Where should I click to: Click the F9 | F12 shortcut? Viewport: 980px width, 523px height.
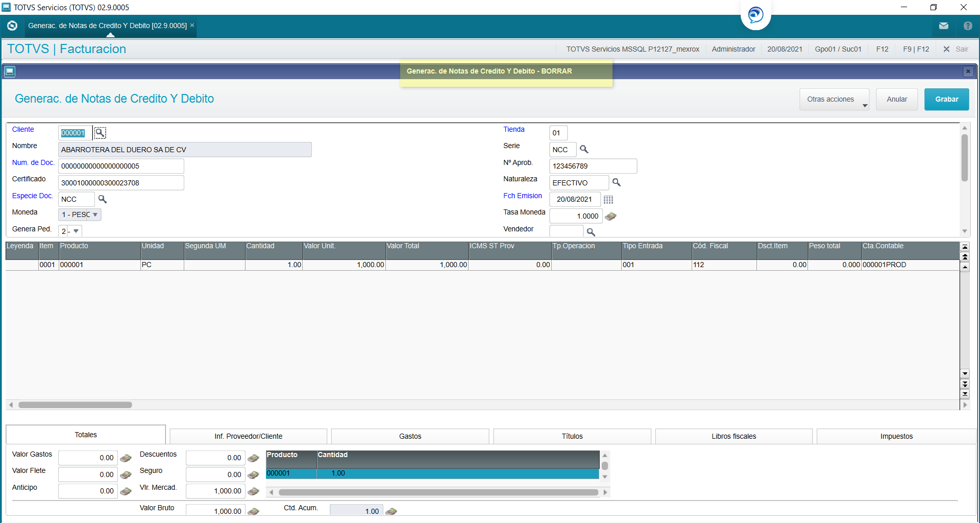tap(916, 49)
